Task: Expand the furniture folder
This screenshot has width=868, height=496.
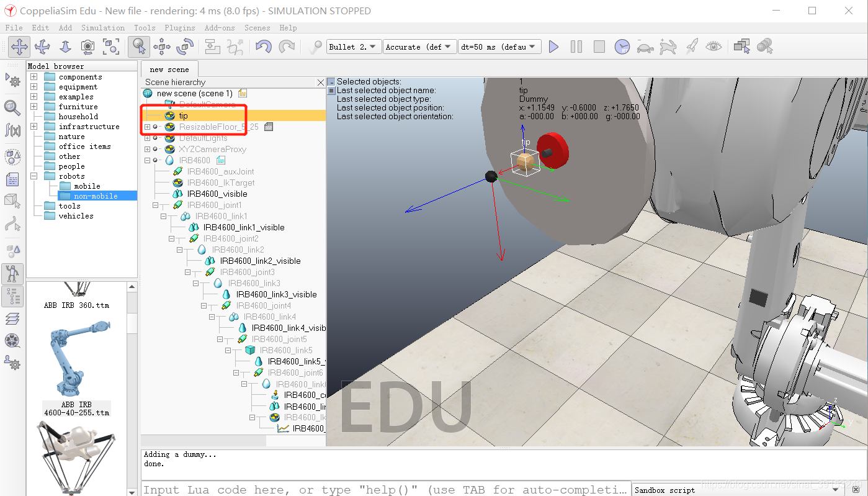Action: [x=34, y=107]
